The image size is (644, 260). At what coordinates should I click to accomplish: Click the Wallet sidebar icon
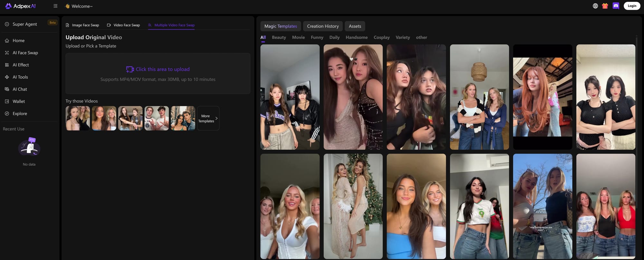coord(7,101)
